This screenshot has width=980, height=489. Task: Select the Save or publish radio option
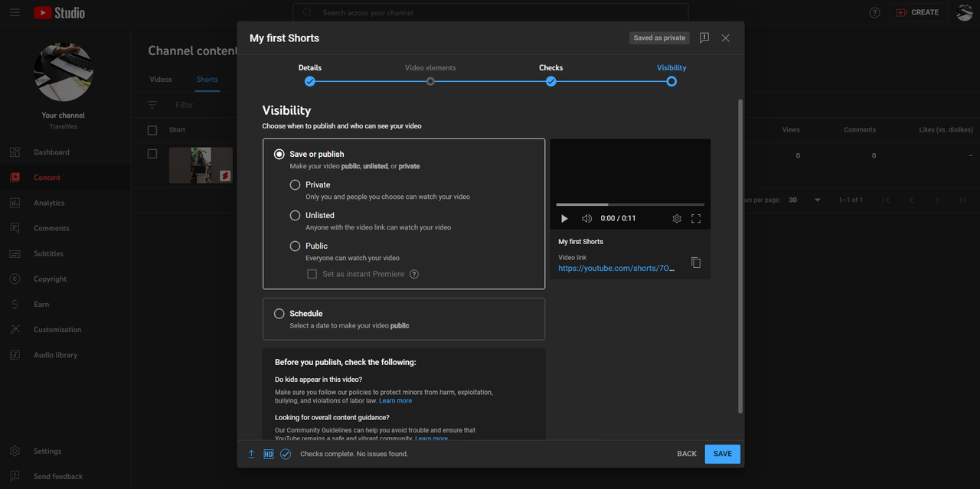click(x=279, y=154)
